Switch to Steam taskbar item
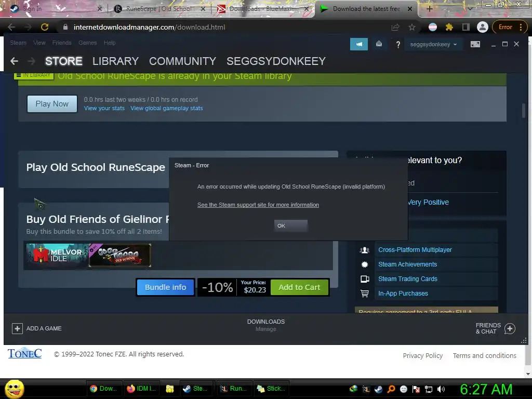The width and height of the screenshot is (532, 399). pos(196,389)
